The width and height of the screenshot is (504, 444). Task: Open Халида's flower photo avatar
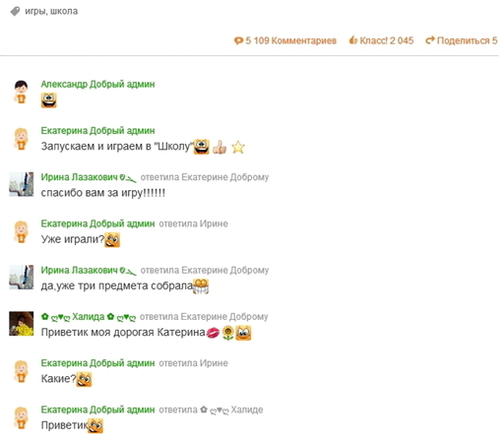coord(21,324)
